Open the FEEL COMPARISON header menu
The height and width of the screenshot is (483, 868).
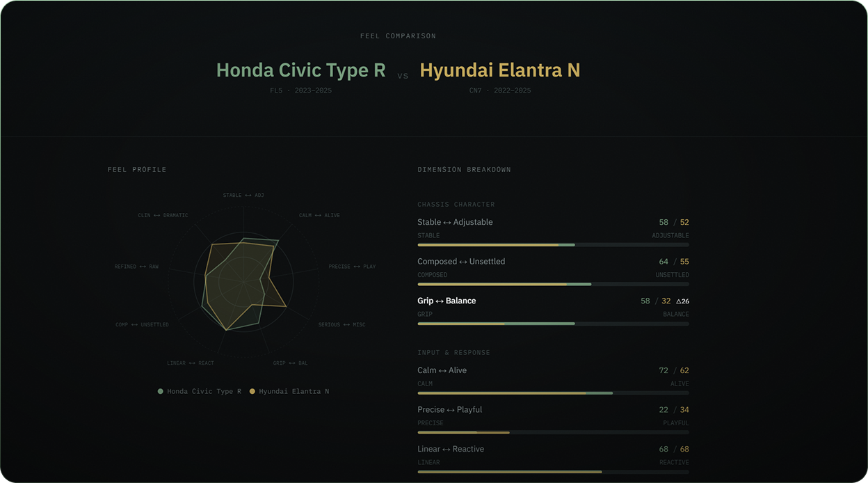[399, 35]
